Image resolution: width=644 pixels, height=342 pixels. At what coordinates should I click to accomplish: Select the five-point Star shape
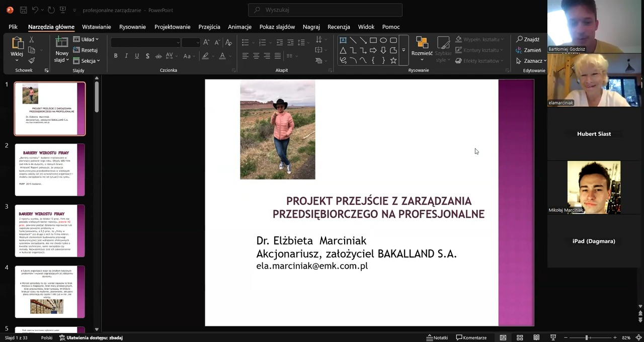click(x=393, y=60)
